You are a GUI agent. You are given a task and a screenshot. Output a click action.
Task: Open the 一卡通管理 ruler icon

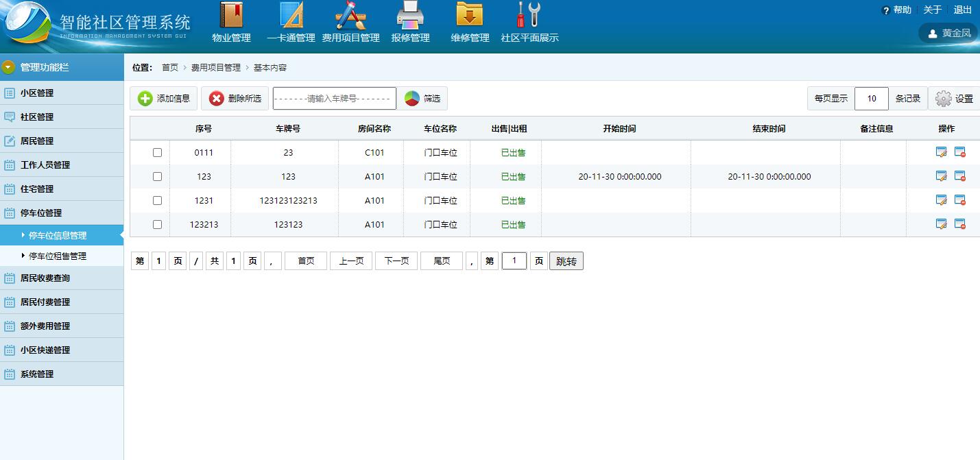click(291, 15)
